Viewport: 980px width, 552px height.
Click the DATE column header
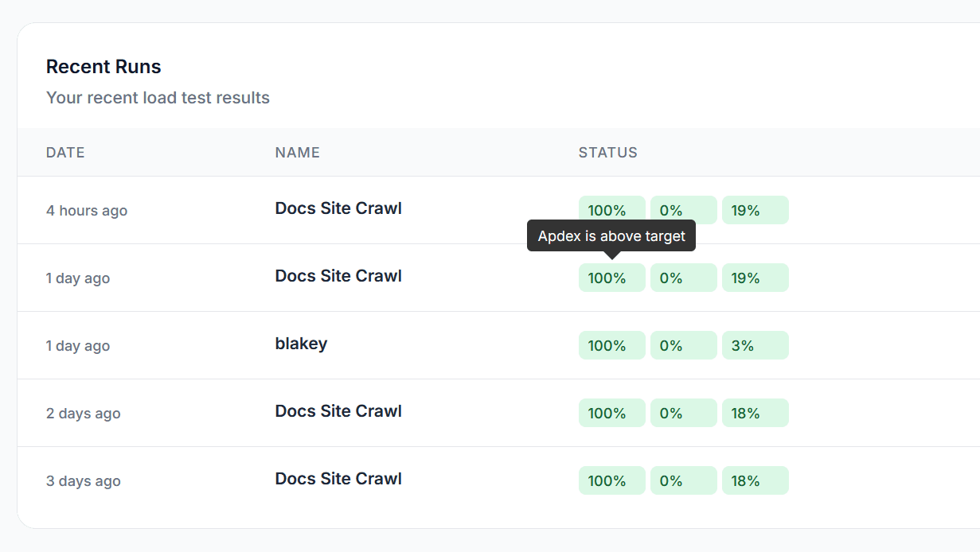(x=65, y=153)
